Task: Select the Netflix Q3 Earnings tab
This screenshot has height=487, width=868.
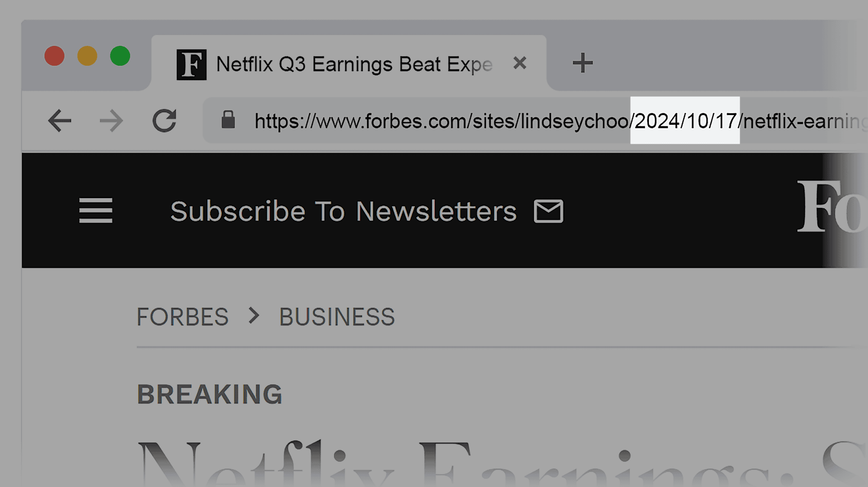Action: point(354,64)
